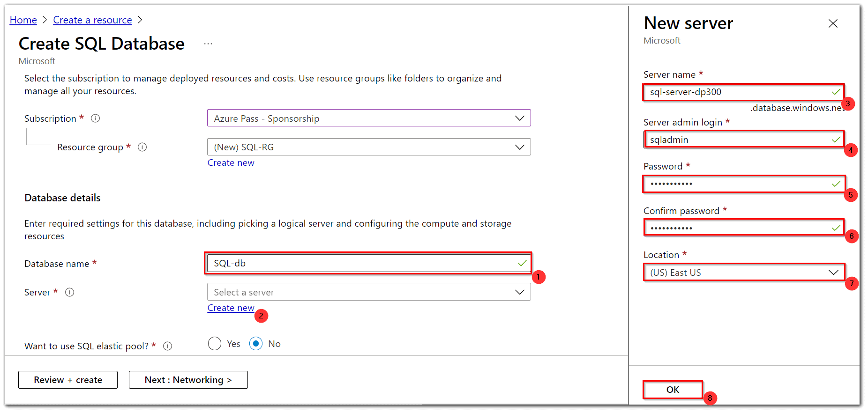Select Yes for SQL elastic pool
The image size is (868, 413).
point(214,343)
